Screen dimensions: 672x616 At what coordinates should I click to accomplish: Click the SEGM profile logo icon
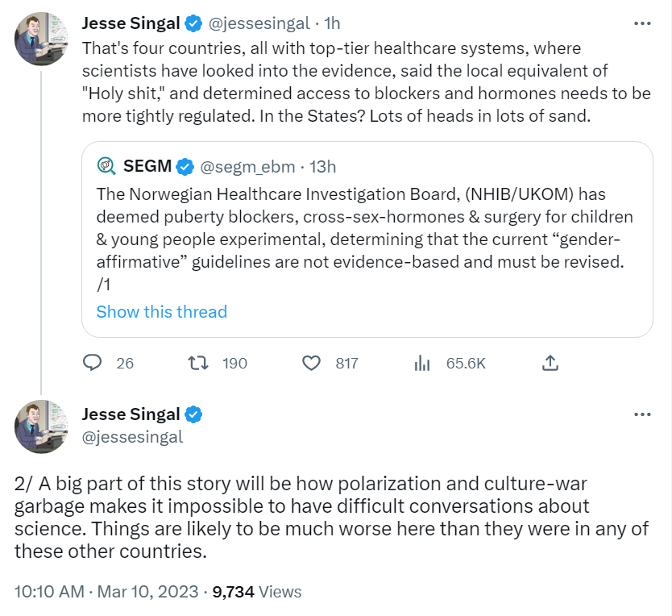(x=106, y=167)
